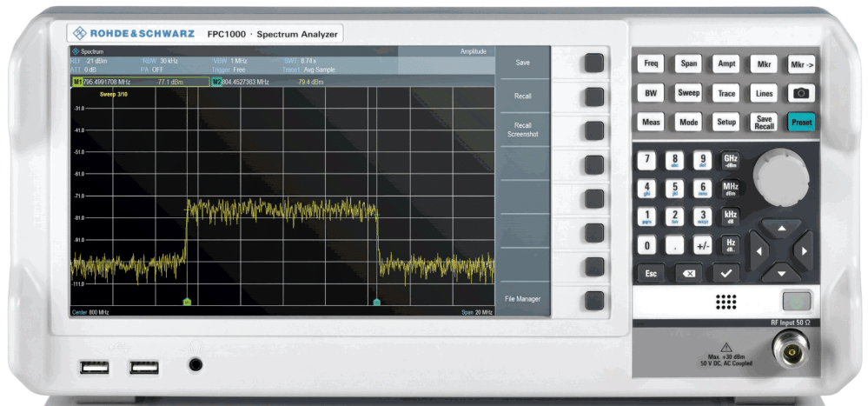Toggle the power button above RF Input
Screen dimensions: 868x406
pos(795,303)
